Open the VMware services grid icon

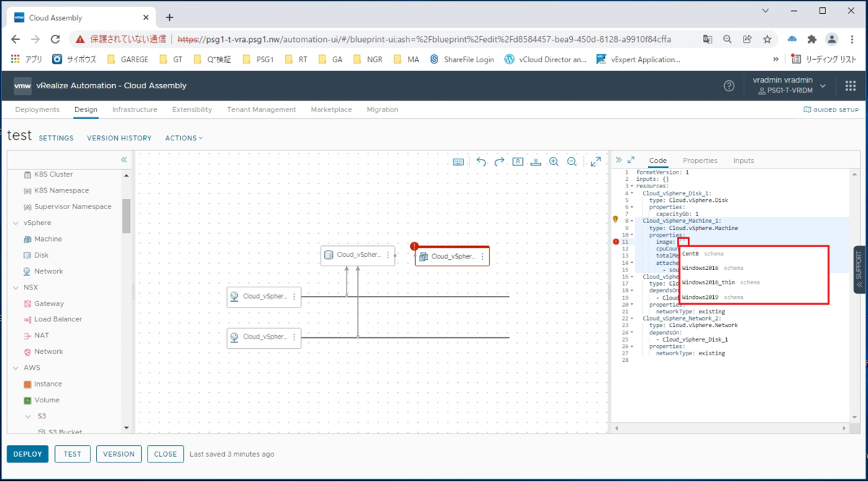point(851,86)
